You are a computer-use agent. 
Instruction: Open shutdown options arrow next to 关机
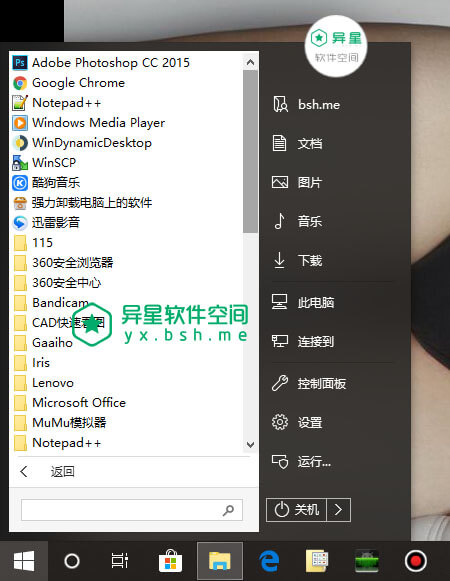coord(338,510)
